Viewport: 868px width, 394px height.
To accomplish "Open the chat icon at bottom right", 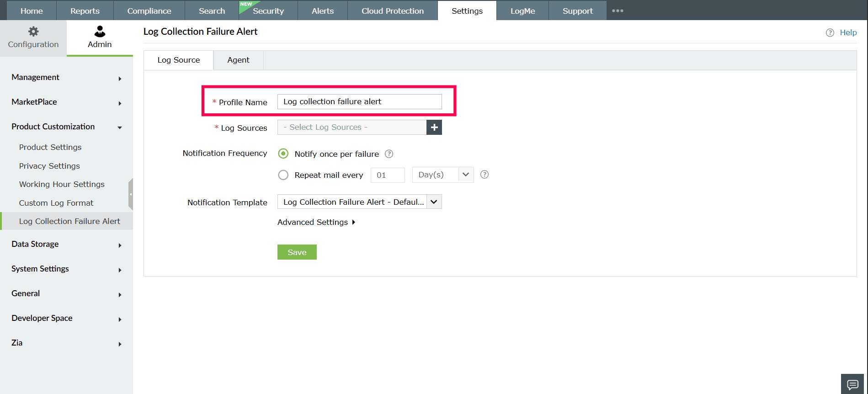I will (852, 384).
